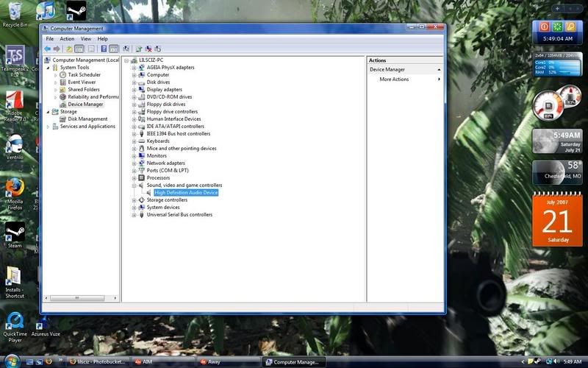
Task: Click the red power button on clock gadget
Action: 544,26
